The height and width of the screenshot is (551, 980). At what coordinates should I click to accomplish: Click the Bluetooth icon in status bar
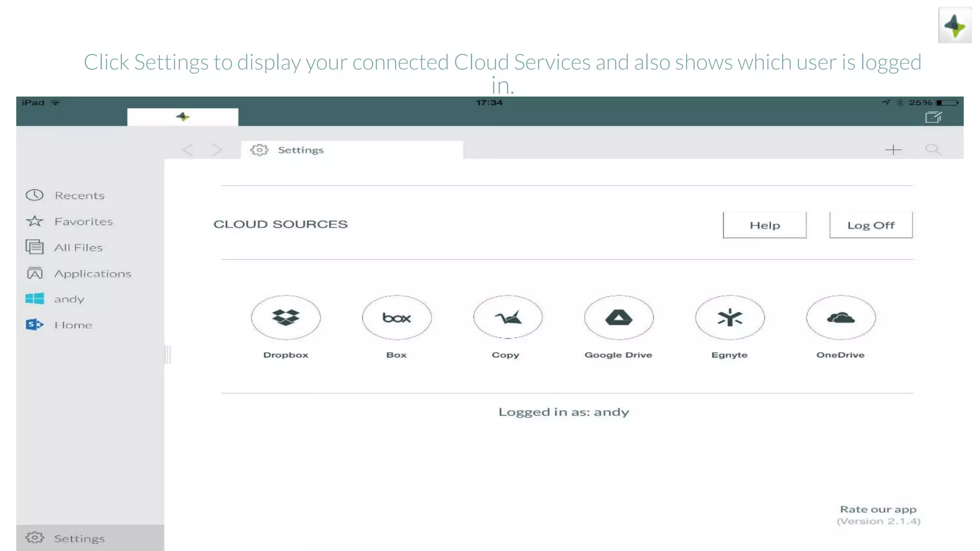(x=900, y=102)
